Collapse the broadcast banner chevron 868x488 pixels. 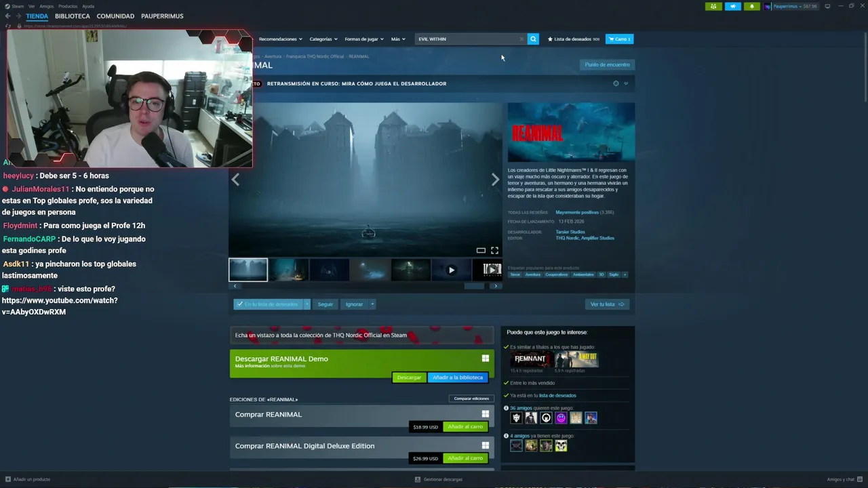pos(626,83)
